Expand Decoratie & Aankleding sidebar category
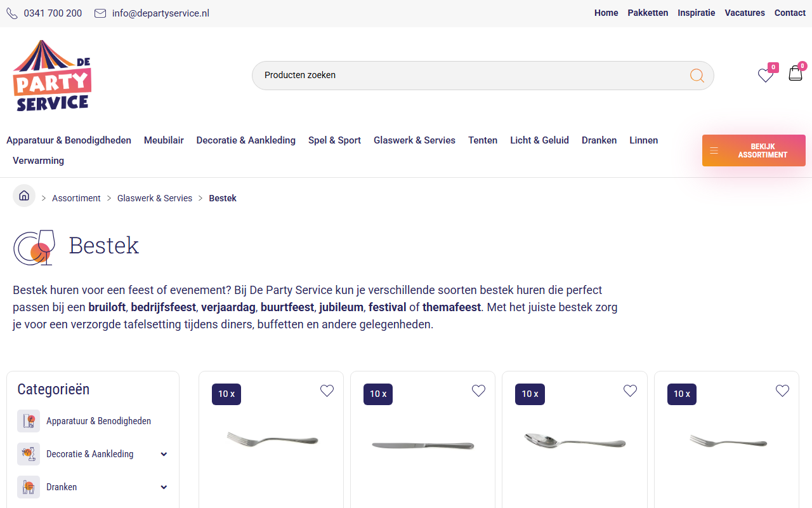This screenshot has height=508, width=812. 164,454
